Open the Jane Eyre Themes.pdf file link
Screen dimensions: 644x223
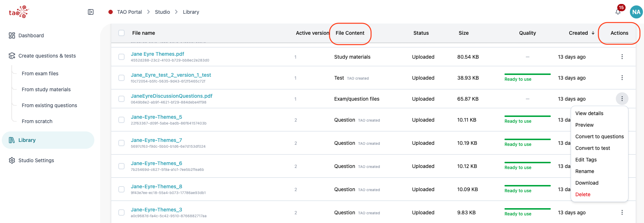click(x=158, y=54)
